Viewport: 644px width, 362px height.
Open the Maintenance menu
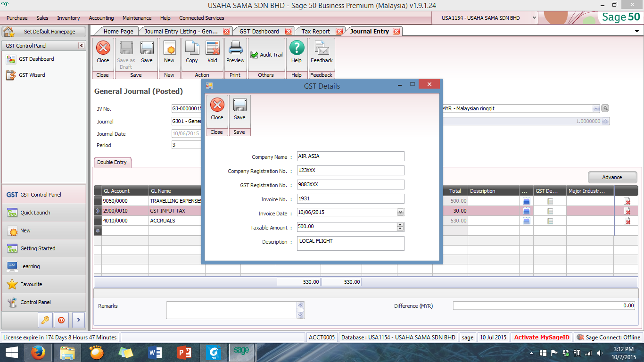point(137,18)
